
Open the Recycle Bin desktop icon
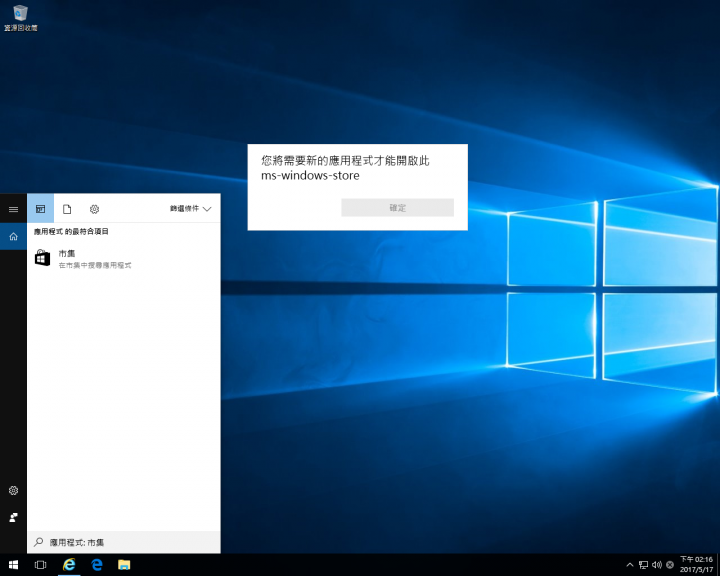[x=21, y=18]
